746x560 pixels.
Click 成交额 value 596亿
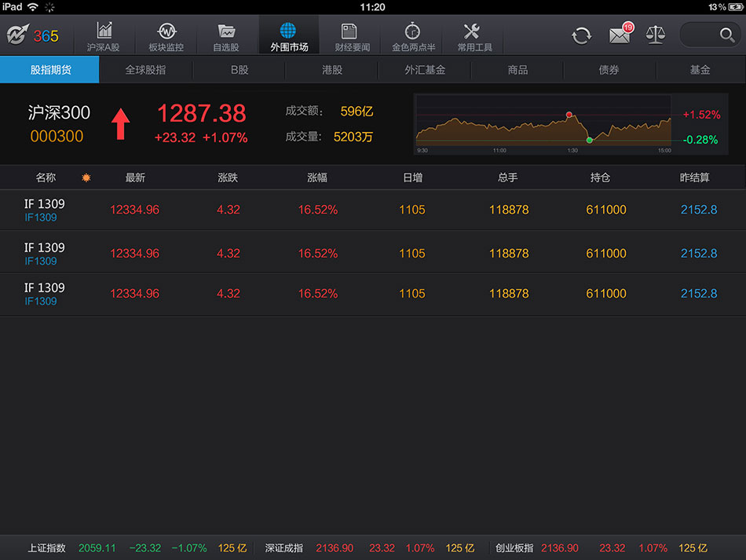[x=357, y=112]
